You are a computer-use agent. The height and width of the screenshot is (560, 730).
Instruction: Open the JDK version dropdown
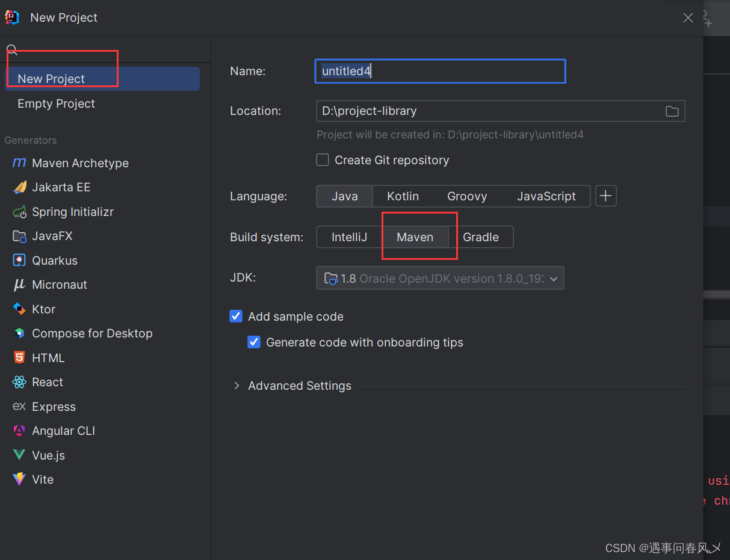(x=440, y=278)
